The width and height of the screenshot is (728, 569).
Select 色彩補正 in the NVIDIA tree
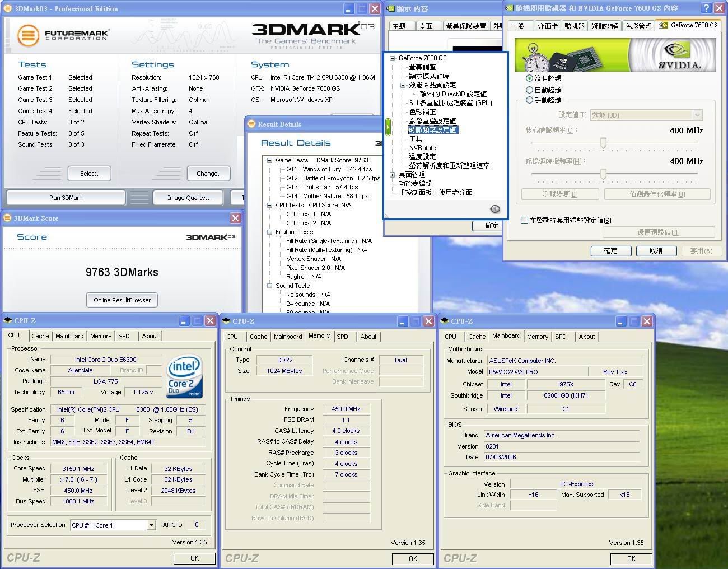point(422,112)
